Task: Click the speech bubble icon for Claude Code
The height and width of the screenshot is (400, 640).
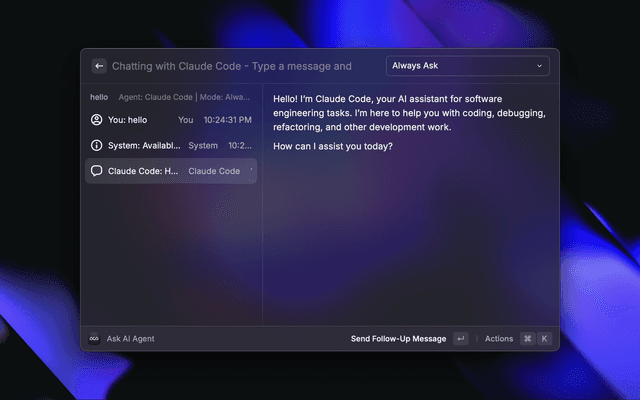Action: [x=96, y=171]
